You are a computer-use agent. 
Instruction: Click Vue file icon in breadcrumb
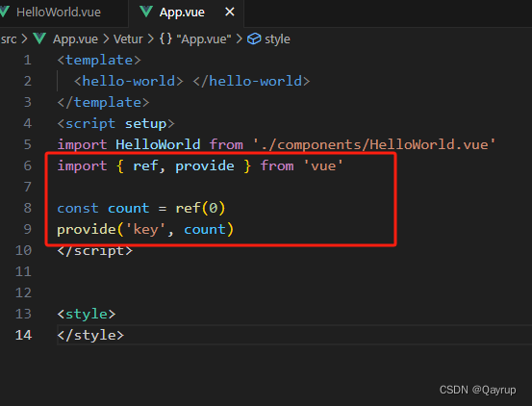(39, 38)
